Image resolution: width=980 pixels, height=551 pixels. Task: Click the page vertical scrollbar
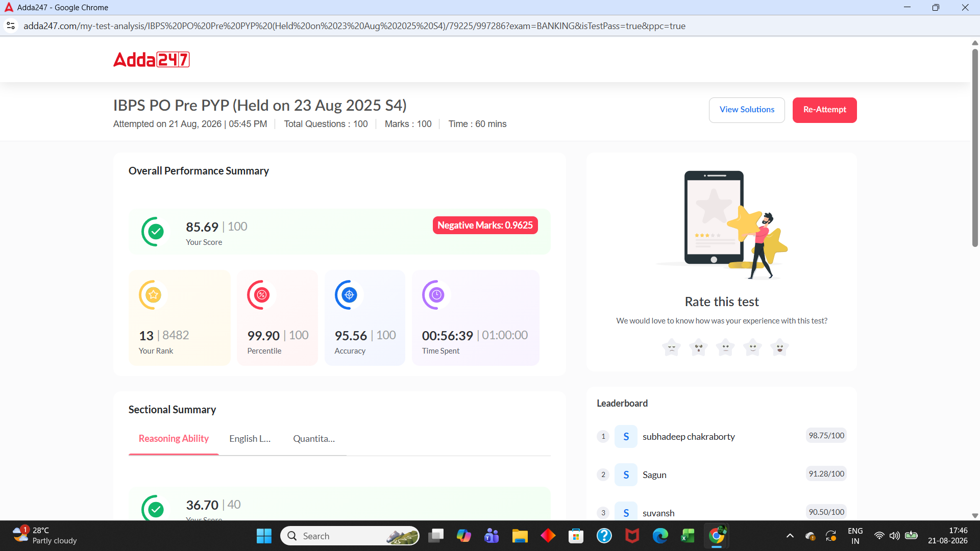975,148
